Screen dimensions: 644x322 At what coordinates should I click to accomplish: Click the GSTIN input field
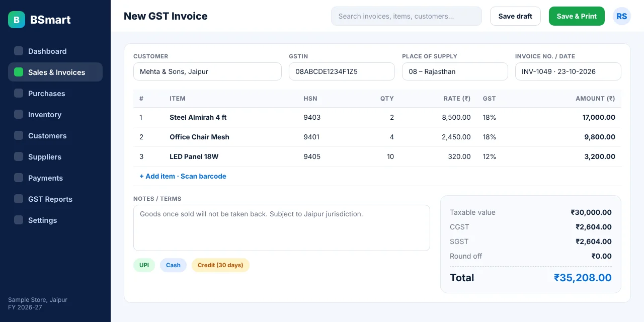(342, 71)
